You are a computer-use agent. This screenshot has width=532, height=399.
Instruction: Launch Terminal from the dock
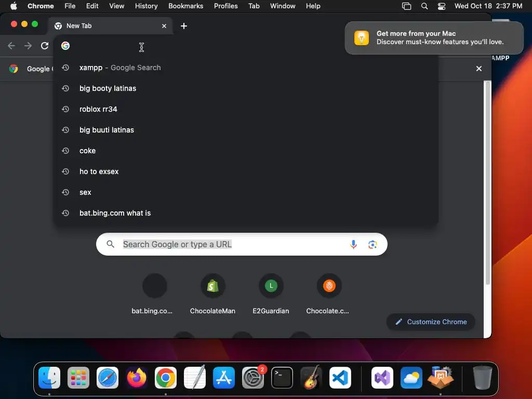pyautogui.click(x=282, y=378)
